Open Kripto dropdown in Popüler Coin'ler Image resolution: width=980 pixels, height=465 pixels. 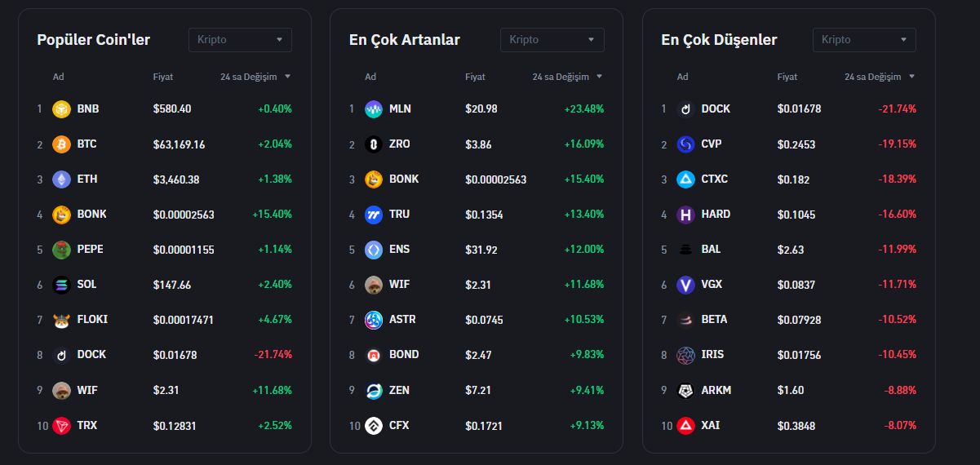tap(240, 40)
